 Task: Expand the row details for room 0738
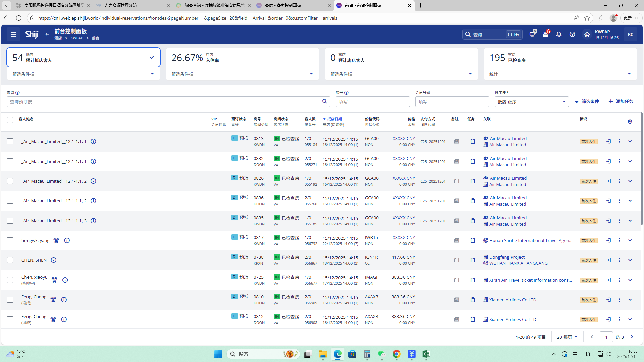[630, 260]
